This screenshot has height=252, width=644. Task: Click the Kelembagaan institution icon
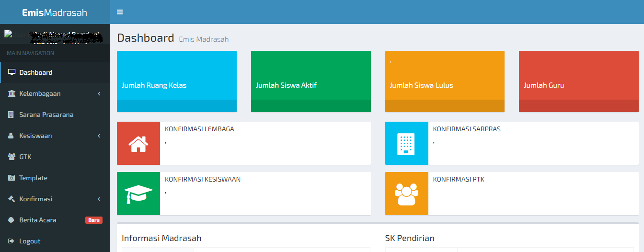tap(11, 93)
